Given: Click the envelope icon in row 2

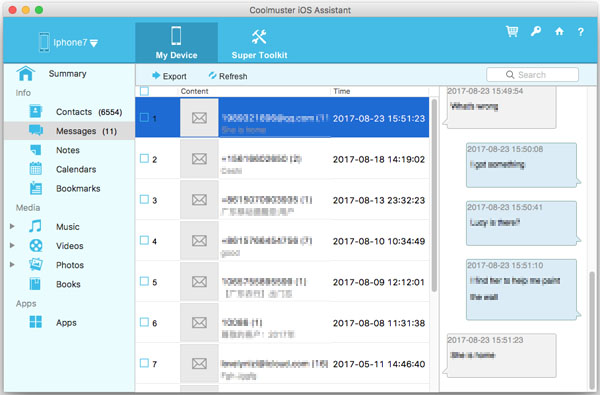Looking at the screenshot, I should [x=199, y=159].
